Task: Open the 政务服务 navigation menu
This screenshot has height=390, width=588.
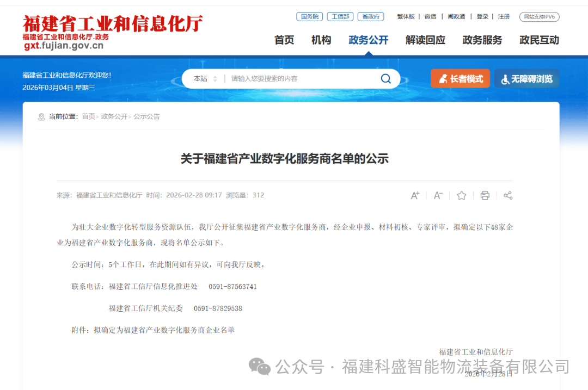Action: click(x=482, y=40)
